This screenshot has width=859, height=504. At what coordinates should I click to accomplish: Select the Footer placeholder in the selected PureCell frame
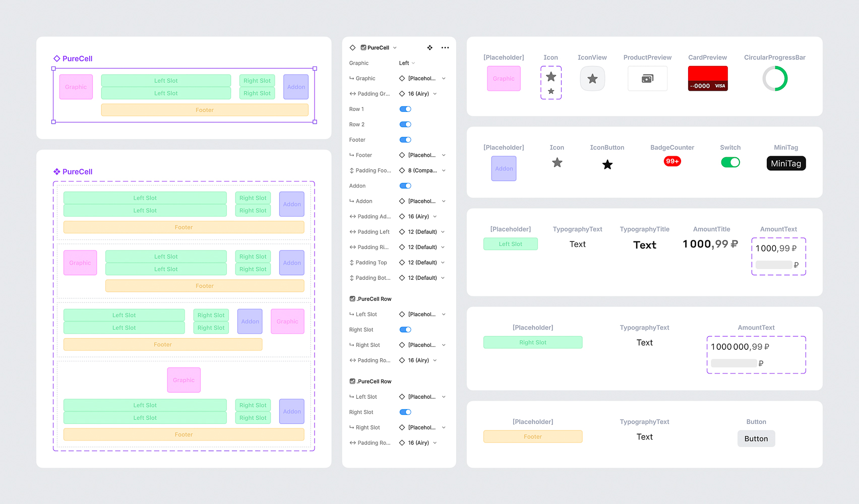pyautogui.click(x=205, y=110)
